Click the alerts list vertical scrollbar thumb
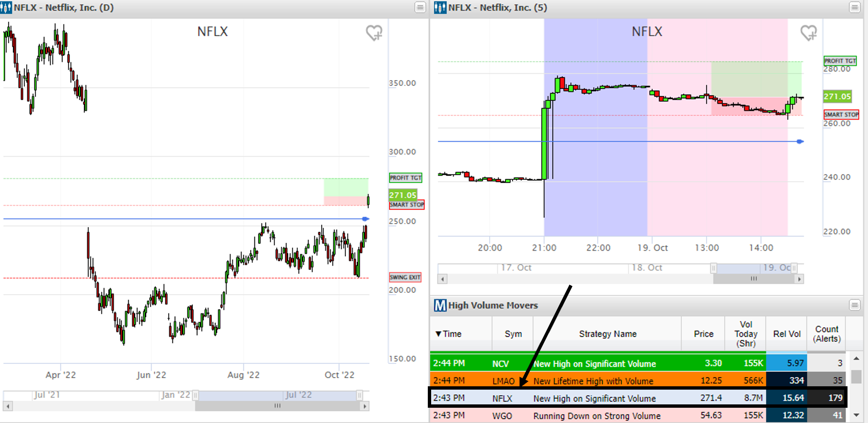868x423 pixels. click(x=856, y=376)
